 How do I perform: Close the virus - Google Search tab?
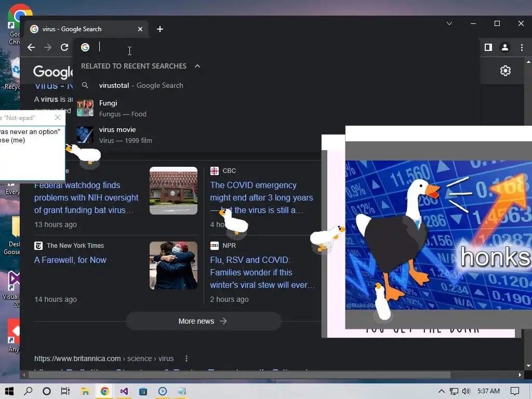[140, 29]
